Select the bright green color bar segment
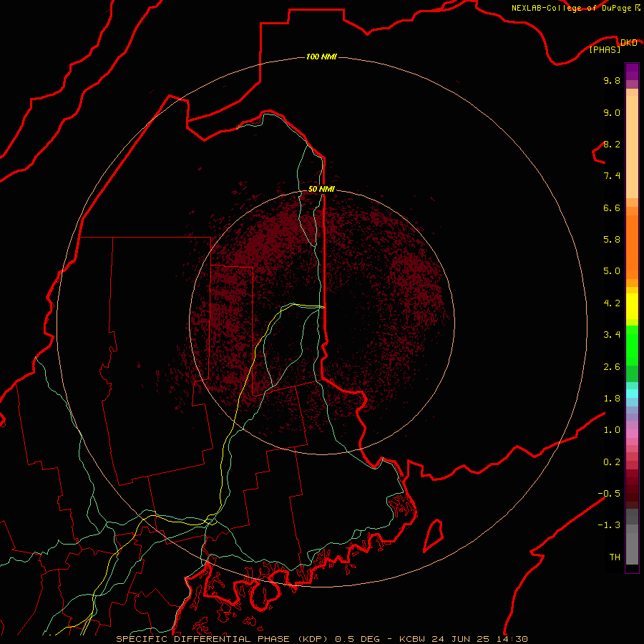The width and height of the screenshot is (644, 644). click(x=632, y=346)
